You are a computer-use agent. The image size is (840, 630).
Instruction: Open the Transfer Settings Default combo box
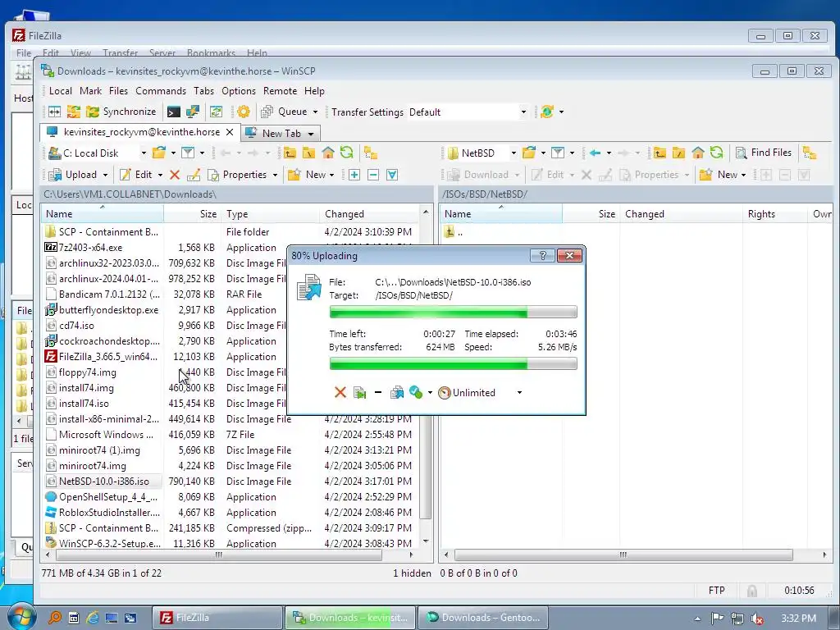(x=468, y=112)
